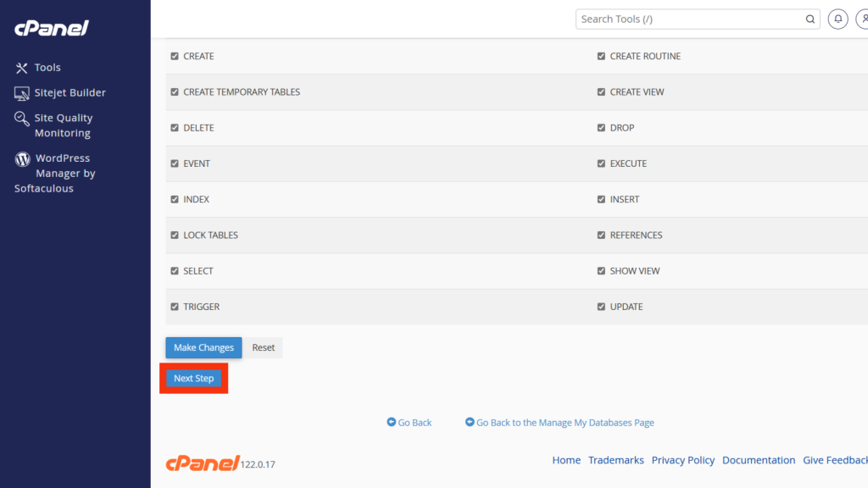Click the Sitejet Builder monitor icon
868x488 pixels.
point(22,93)
